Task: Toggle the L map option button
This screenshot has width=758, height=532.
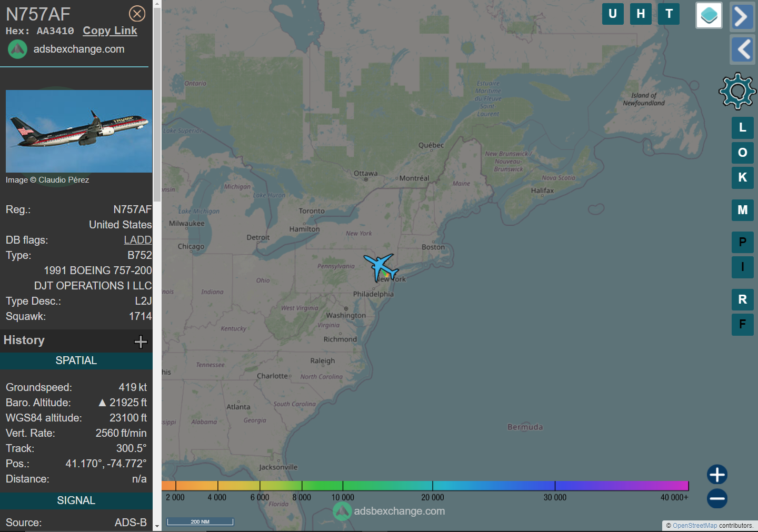Action: 743,128
